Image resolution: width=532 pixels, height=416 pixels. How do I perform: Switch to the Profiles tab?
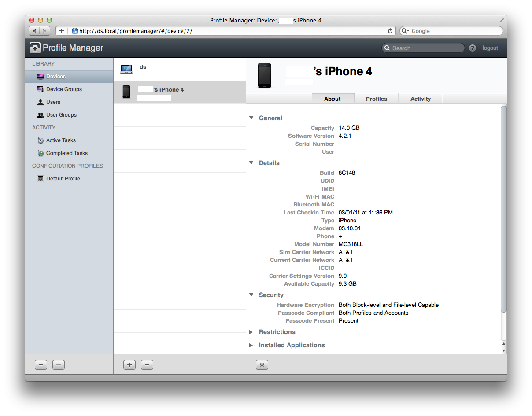pyautogui.click(x=377, y=99)
